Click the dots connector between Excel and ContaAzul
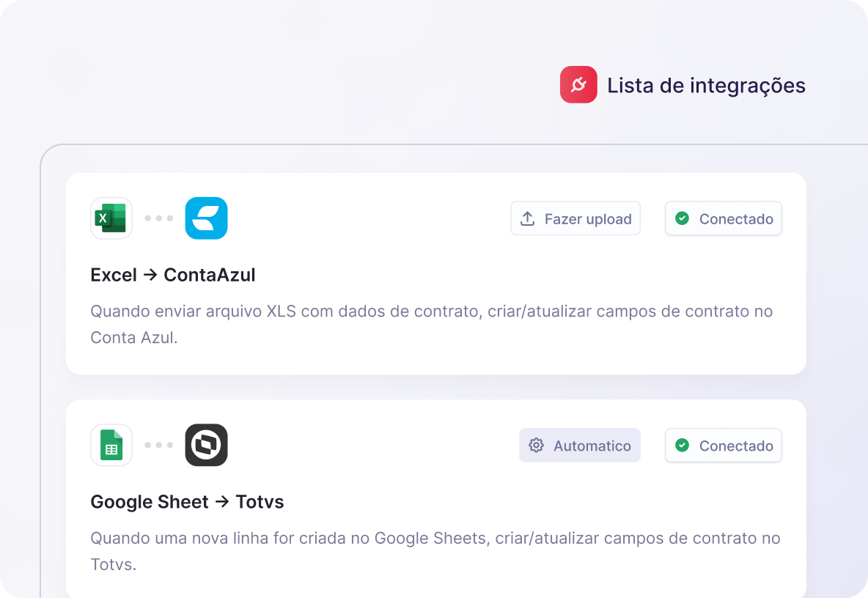 pos(159,218)
